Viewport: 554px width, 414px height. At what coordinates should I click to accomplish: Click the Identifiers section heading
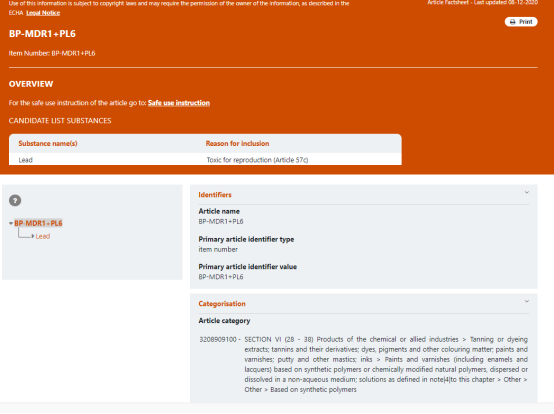(x=215, y=195)
